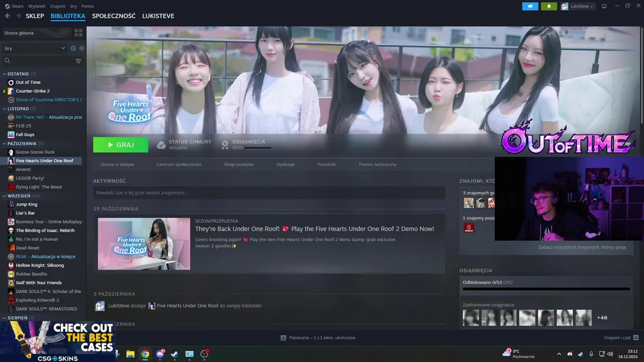Screen dimensions: 644x362
Task: Click the They're Back Under One Roof news headline
Action: coord(314,229)
